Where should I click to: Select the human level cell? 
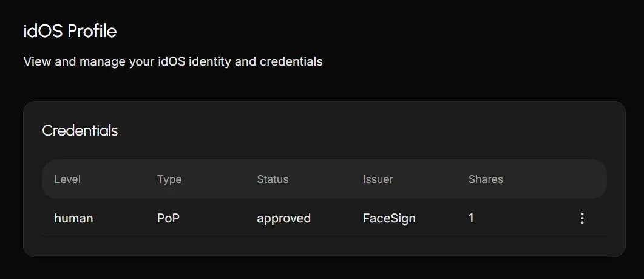(x=73, y=218)
